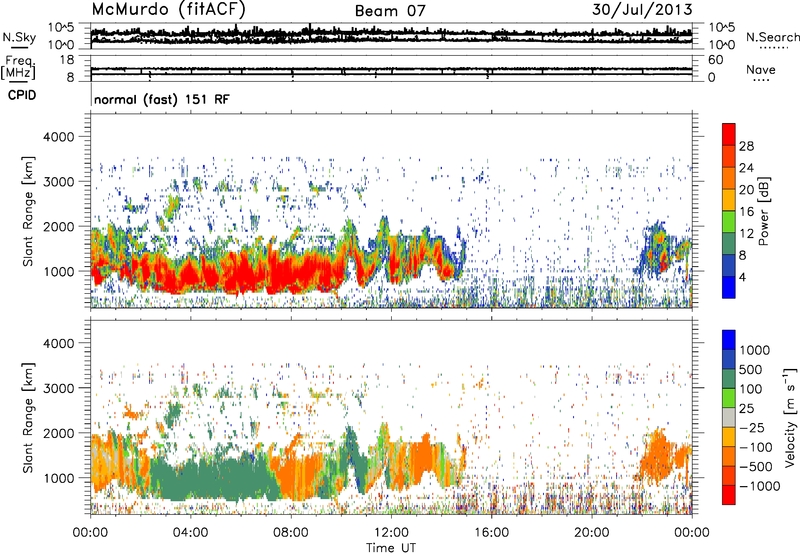Click the '12:00' time axis label

pyautogui.click(x=390, y=533)
